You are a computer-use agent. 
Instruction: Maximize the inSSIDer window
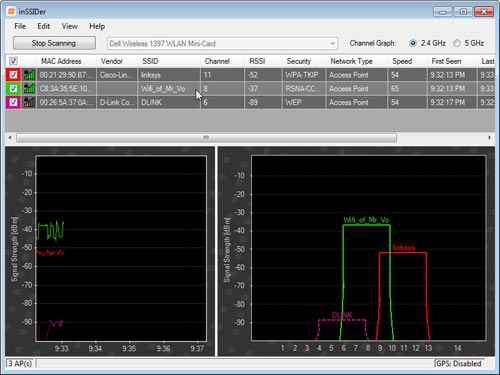(463, 12)
